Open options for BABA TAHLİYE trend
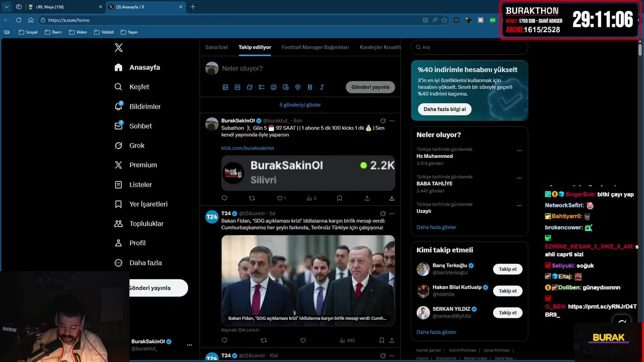The height and width of the screenshot is (362, 644). (x=519, y=178)
